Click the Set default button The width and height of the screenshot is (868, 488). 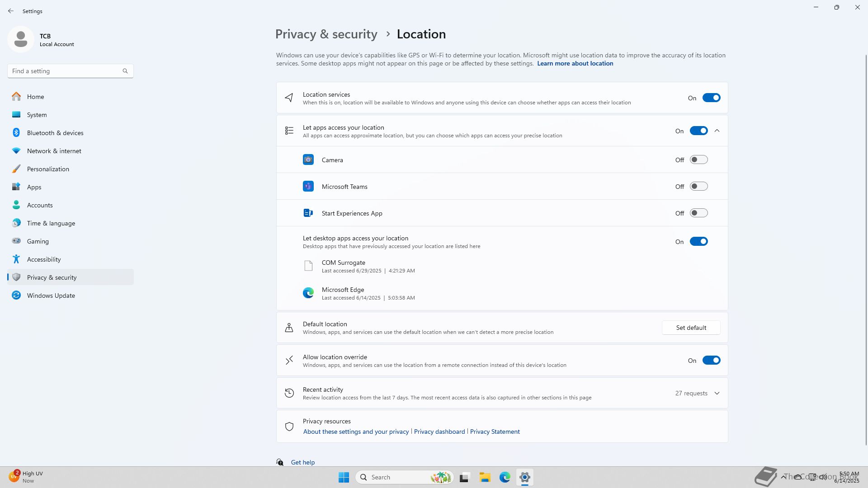691,328
